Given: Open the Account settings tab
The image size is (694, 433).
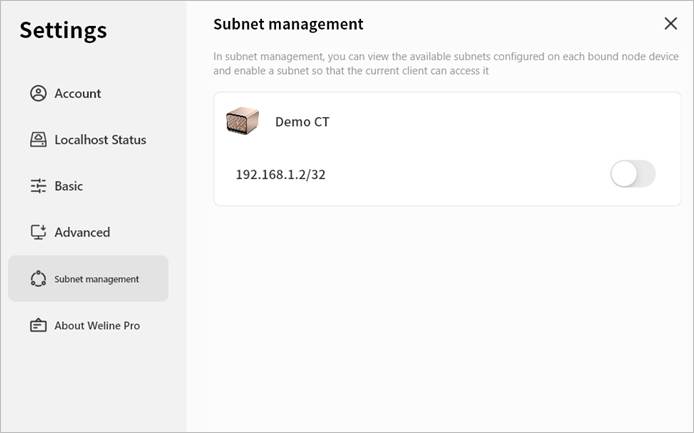Looking at the screenshot, I should [x=78, y=93].
